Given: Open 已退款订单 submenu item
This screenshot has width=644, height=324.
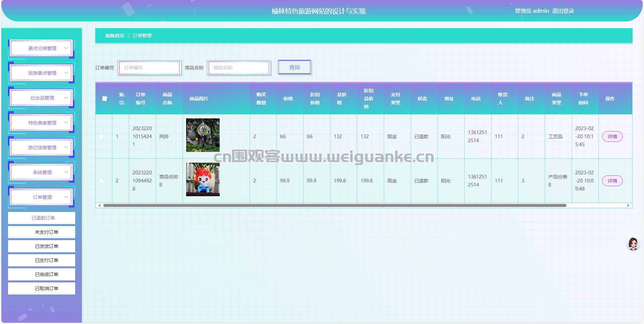Looking at the screenshot, I should [x=42, y=218].
